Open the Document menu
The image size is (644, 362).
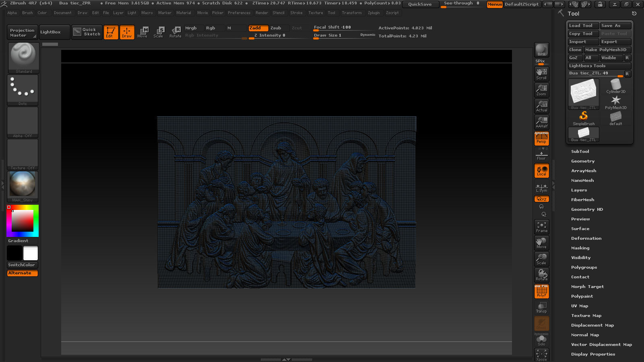(62, 12)
